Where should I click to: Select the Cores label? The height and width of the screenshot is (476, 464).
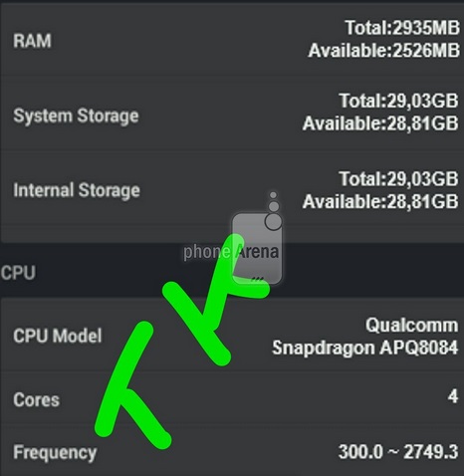pos(37,399)
